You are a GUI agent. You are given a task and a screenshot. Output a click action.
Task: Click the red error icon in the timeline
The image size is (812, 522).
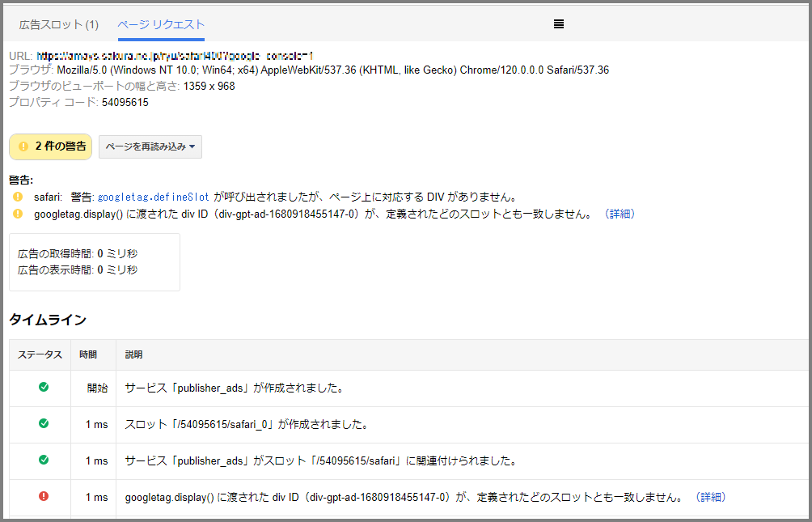[44, 496]
